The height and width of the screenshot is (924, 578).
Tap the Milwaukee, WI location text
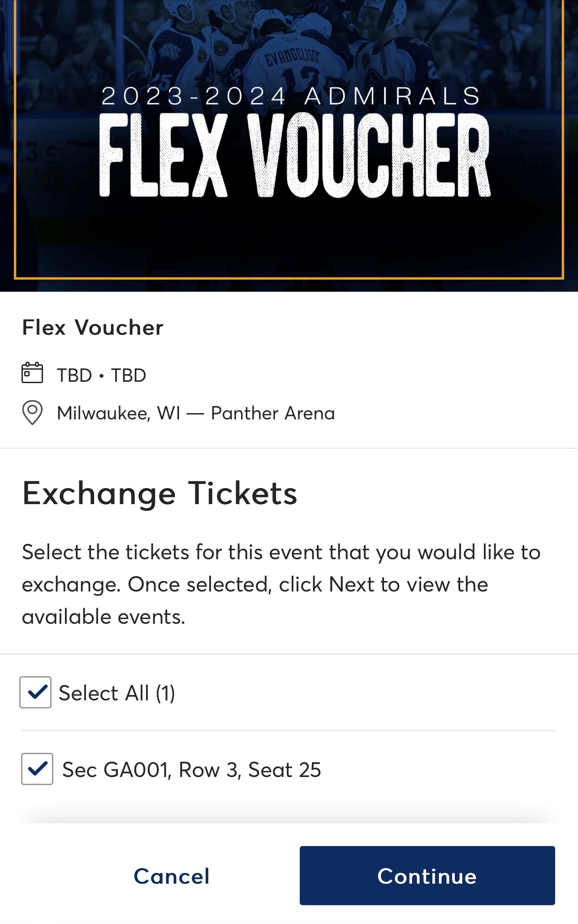click(x=119, y=413)
